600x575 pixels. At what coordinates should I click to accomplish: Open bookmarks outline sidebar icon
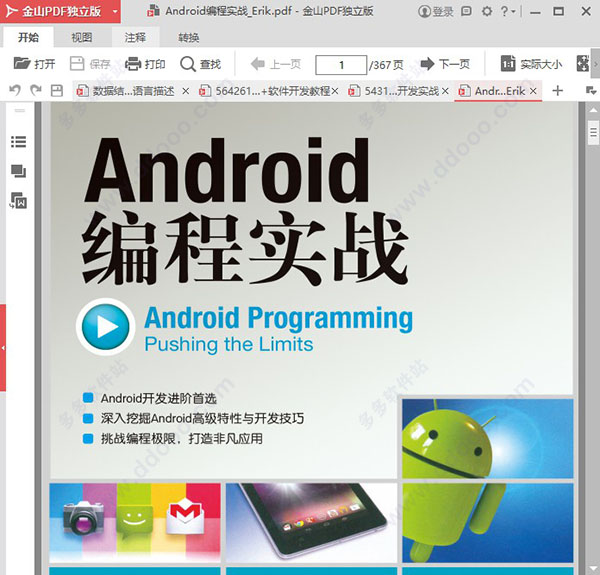coord(18,142)
